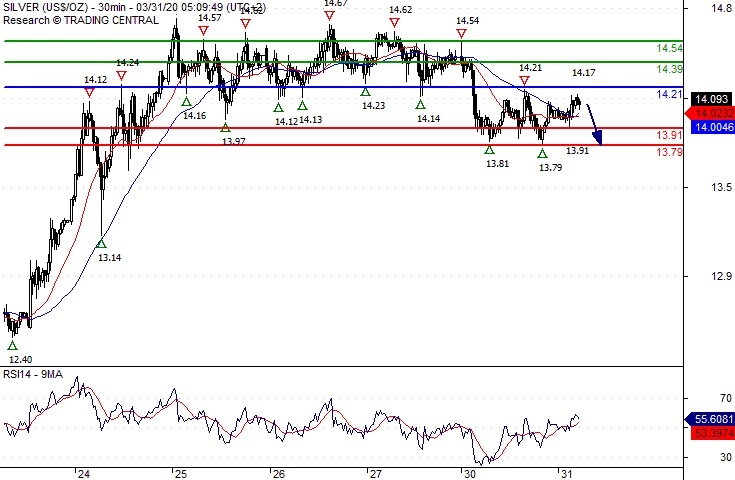Image resolution: width=735 pixels, height=480 pixels.
Task: Click the red triangle marker below 14.24
Action: pos(122,75)
